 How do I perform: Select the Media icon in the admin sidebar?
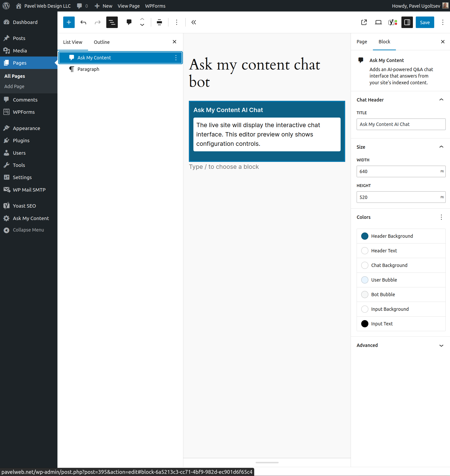[7, 50]
